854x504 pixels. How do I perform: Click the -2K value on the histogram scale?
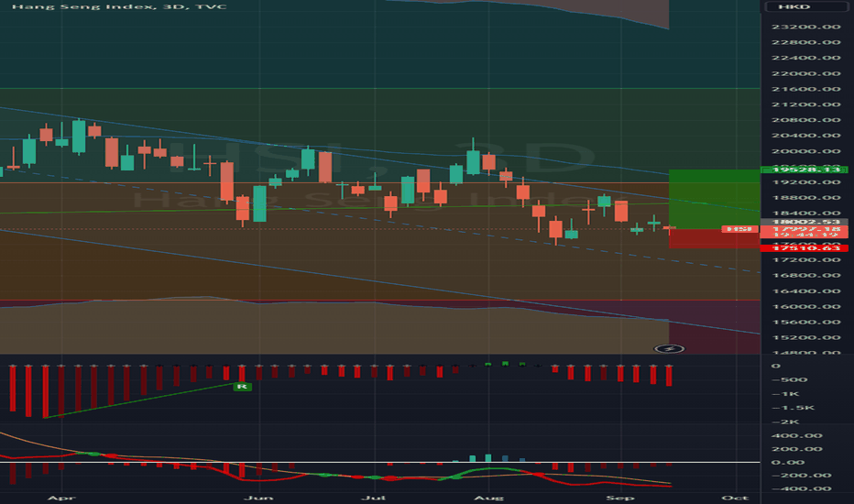coord(785,422)
